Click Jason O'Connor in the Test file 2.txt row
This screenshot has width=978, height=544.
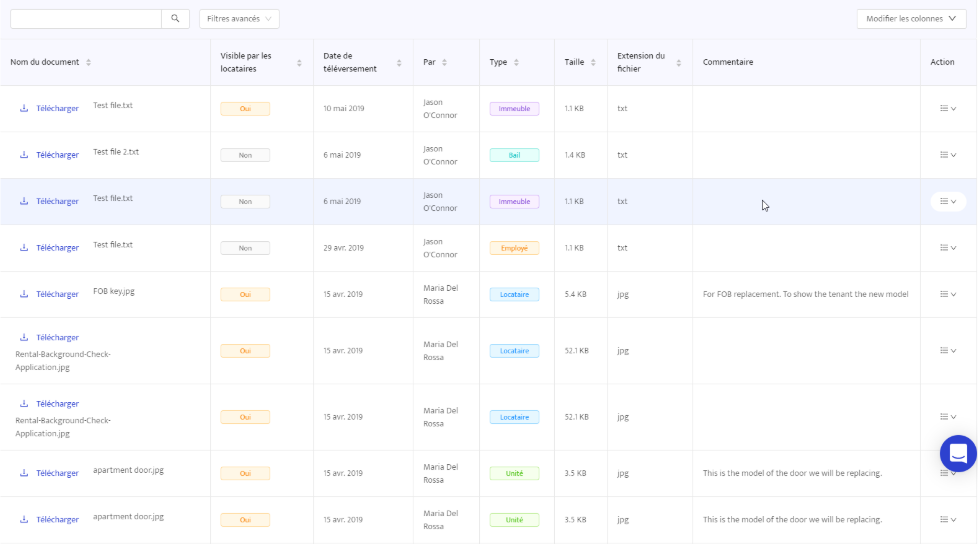point(440,155)
